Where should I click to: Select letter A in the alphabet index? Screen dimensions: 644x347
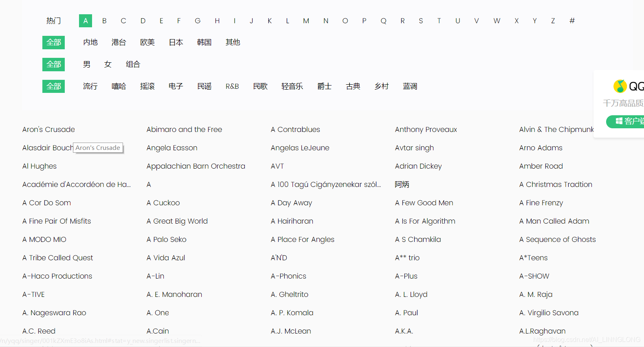[x=86, y=21]
